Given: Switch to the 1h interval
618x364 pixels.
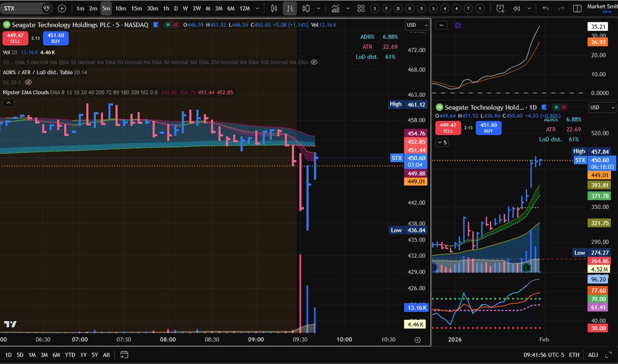Looking at the screenshot, I should [x=166, y=8].
